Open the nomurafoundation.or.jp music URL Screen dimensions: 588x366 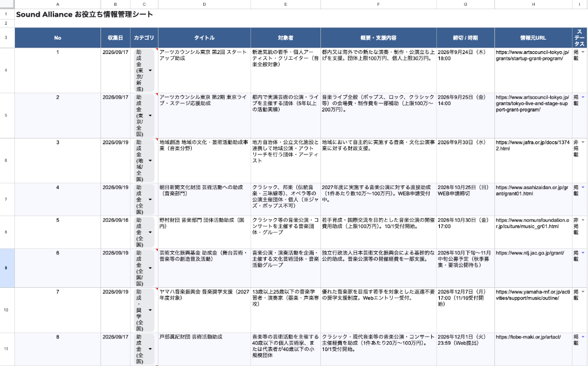click(x=532, y=223)
